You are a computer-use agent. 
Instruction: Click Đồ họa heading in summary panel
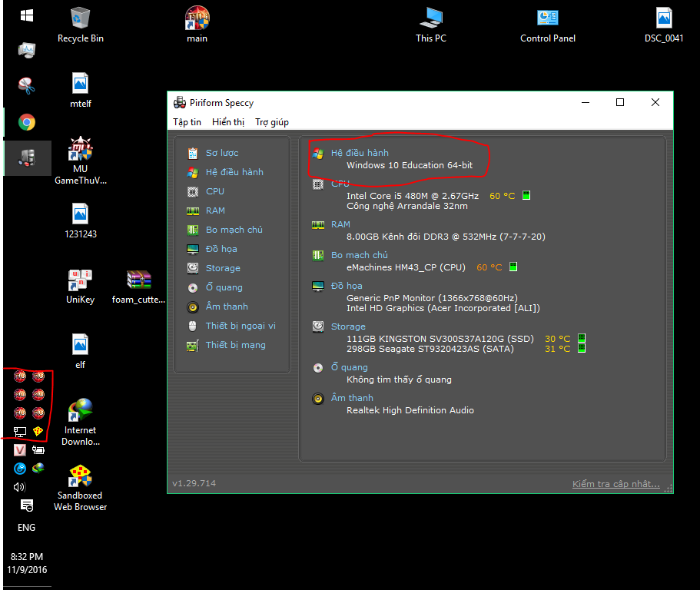click(347, 286)
